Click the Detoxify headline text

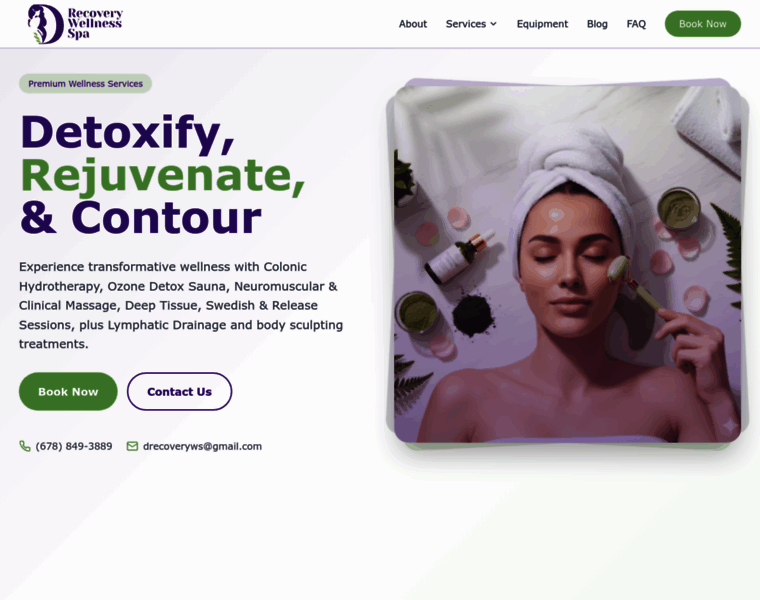tap(127, 133)
